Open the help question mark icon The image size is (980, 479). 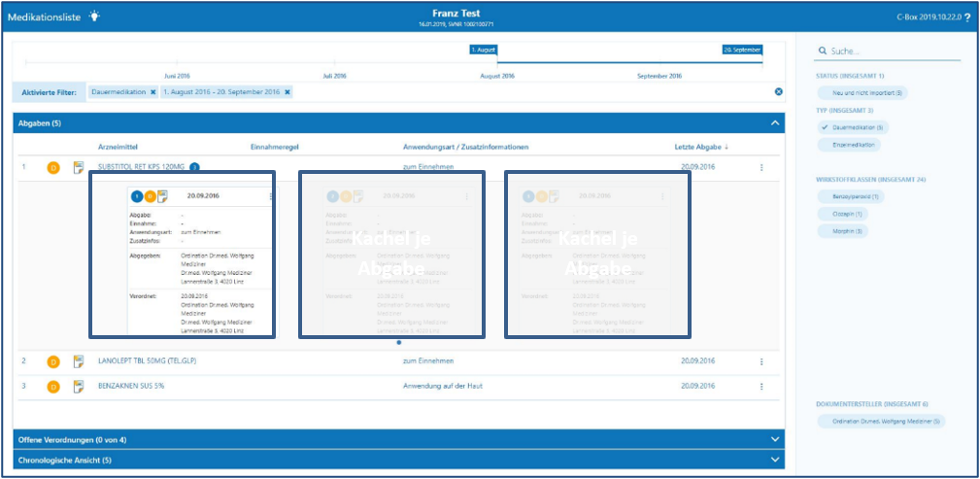click(x=967, y=17)
